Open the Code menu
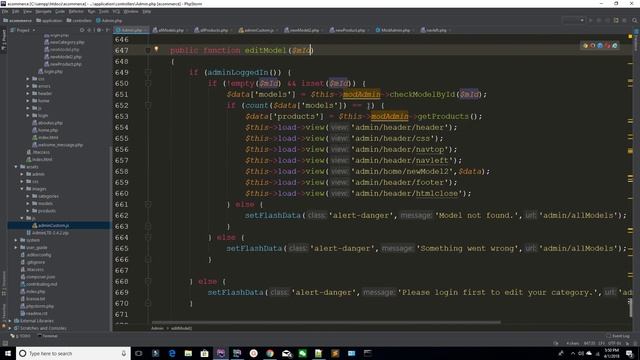This screenshot has height=360, width=640. tap(60, 11)
